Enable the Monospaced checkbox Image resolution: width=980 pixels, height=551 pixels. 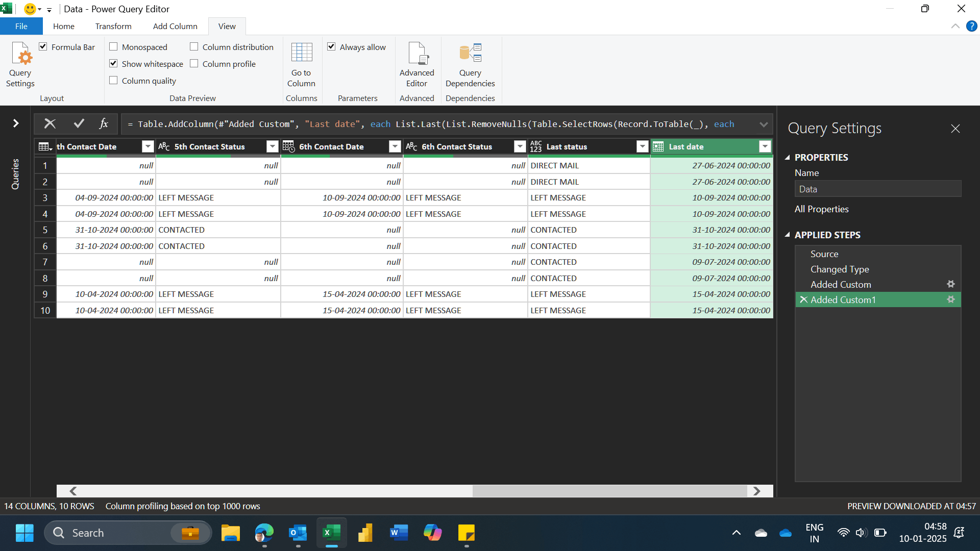tap(113, 47)
